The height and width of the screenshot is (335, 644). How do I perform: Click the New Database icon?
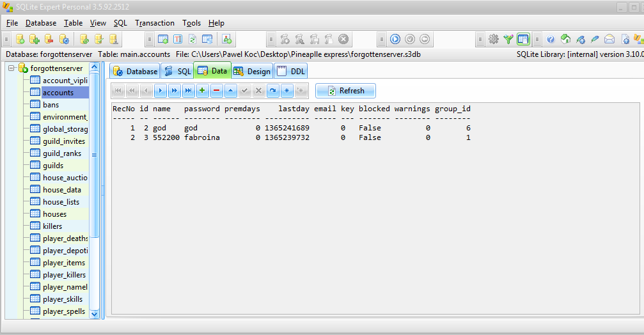[x=20, y=39]
